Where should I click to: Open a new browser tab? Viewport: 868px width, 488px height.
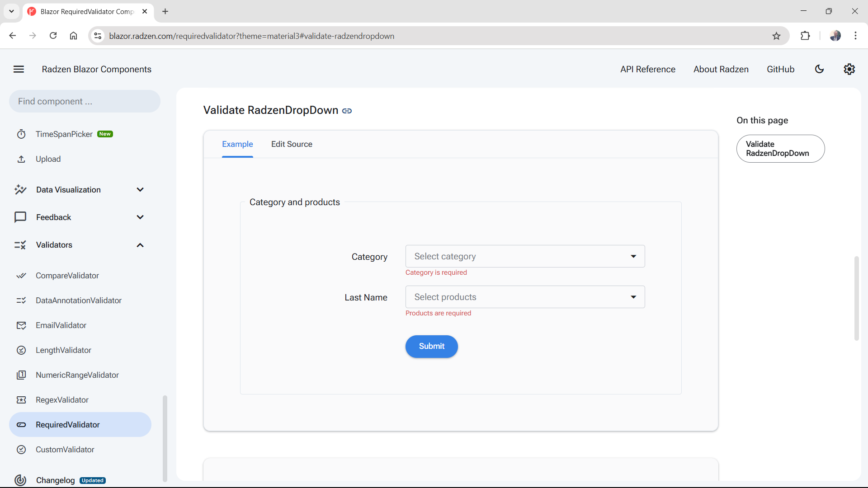tap(165, 11)
